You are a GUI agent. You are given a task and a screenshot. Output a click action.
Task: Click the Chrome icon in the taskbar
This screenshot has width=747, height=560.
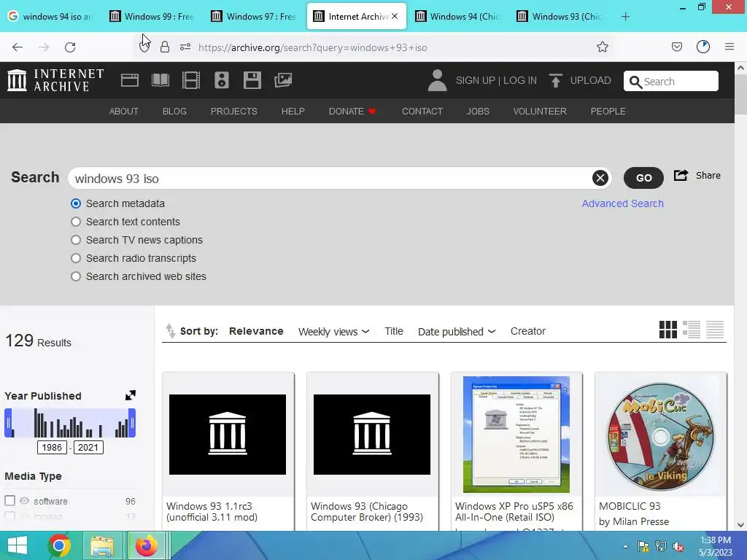coord(59,545)
